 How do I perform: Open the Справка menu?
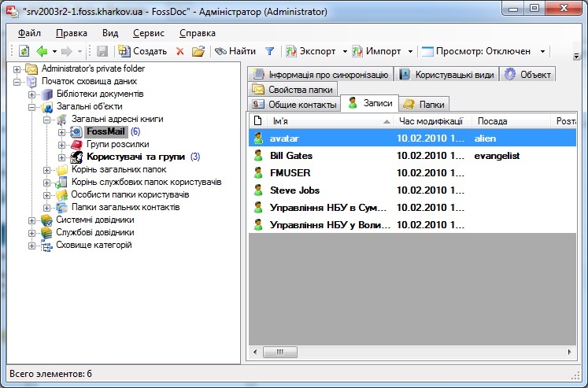[x=198, y=33]
